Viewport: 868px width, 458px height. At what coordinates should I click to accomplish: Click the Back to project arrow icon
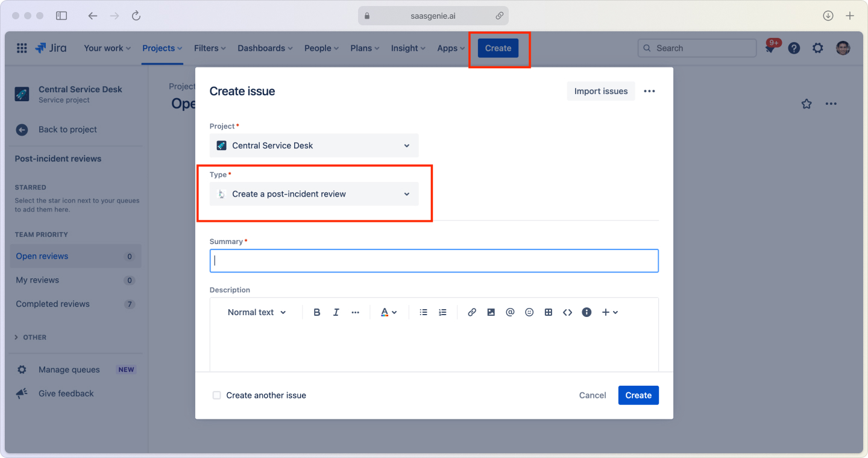coord(22,130)
